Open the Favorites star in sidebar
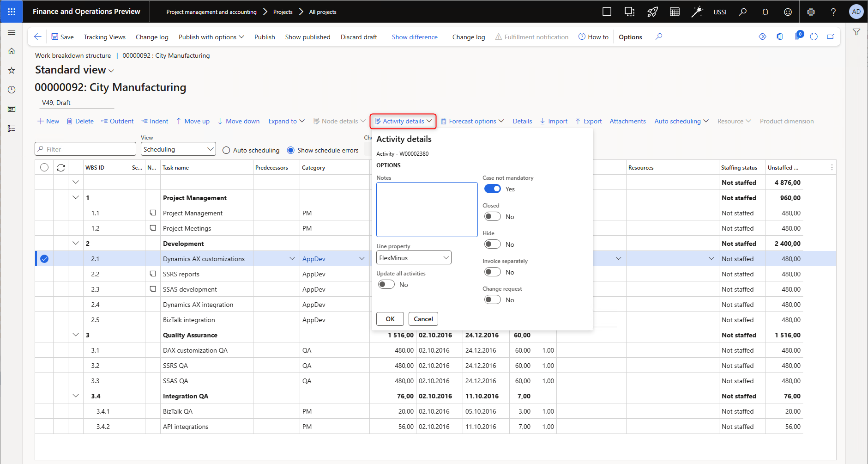The image size is (868, 464). point(12,71)
